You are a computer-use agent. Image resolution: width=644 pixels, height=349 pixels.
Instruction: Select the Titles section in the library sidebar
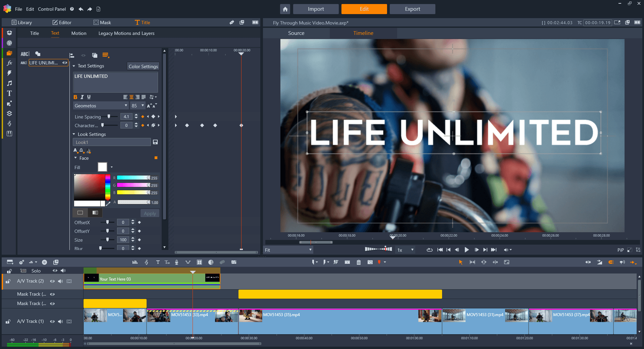pyautogui.click(x=9, y=93)
